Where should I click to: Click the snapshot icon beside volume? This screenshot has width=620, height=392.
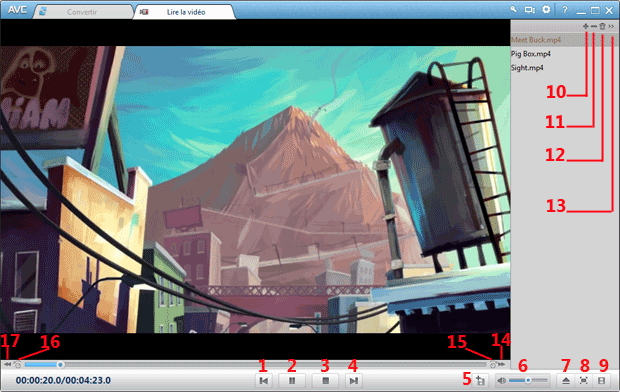point(480,381)
